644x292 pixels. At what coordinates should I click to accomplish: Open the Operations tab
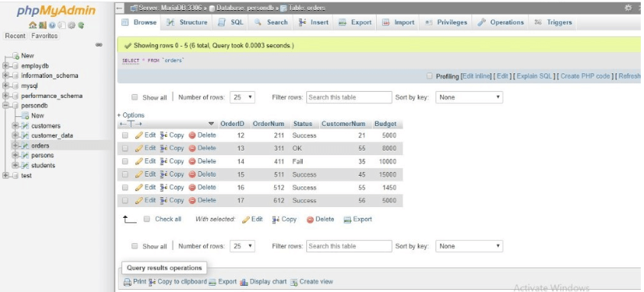[x=500, y=23]
